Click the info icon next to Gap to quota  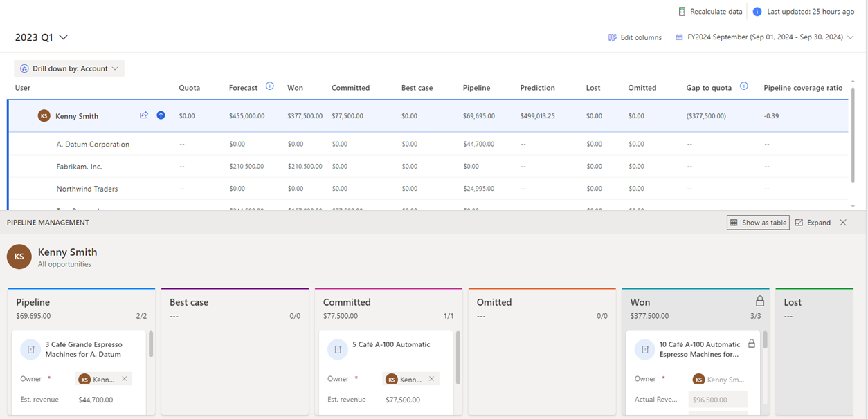pos(744,86)
